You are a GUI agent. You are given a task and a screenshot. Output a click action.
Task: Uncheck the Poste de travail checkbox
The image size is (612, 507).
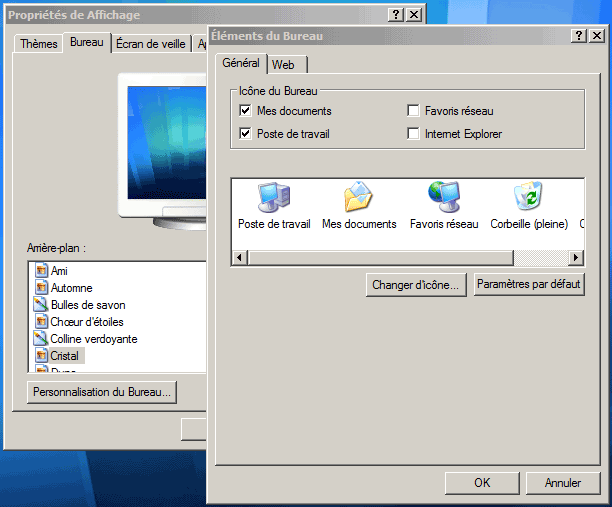(x=245, y=133)
